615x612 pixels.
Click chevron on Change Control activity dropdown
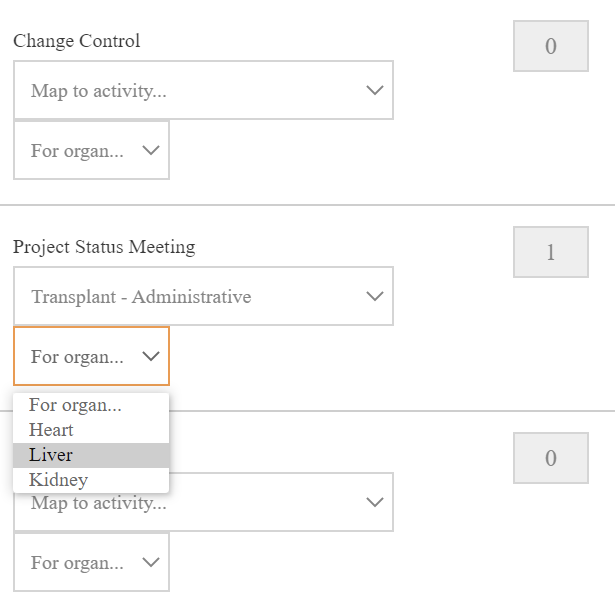pos(375,90)
